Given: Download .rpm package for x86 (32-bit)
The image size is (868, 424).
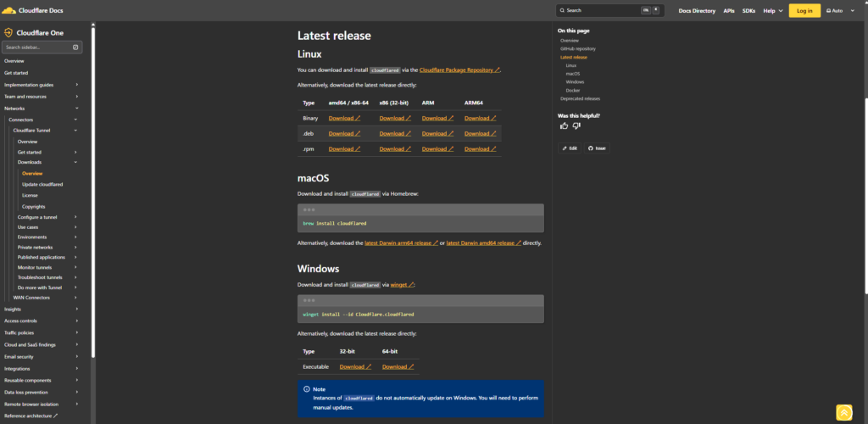Looking at the screenshot, I should tap(395, 149).
